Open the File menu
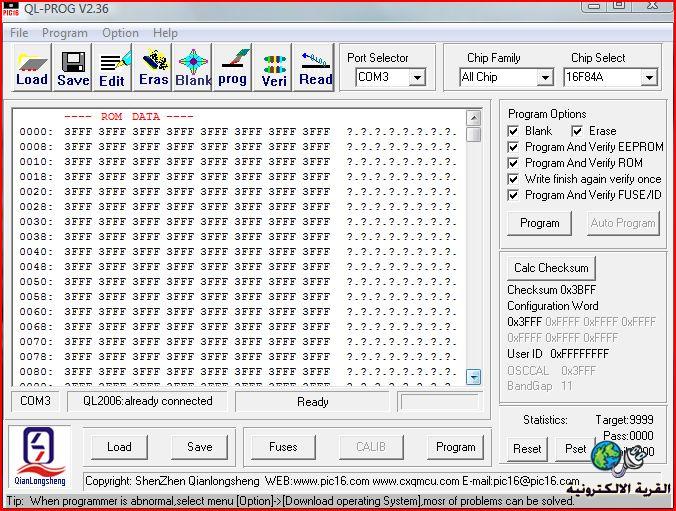This screenshot has width=676, height=511. pyautogui.click(x=19, y=33)
